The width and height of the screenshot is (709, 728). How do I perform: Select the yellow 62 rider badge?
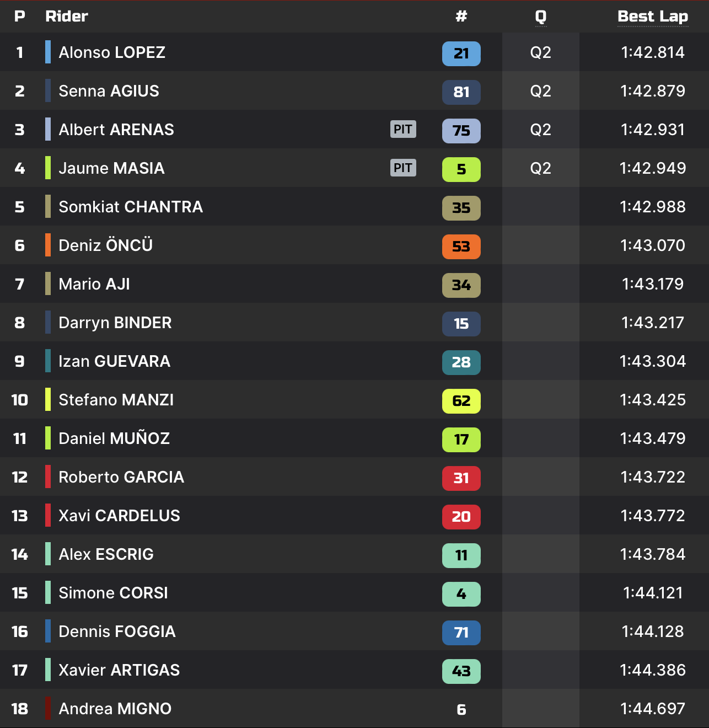tap(461, 401)
